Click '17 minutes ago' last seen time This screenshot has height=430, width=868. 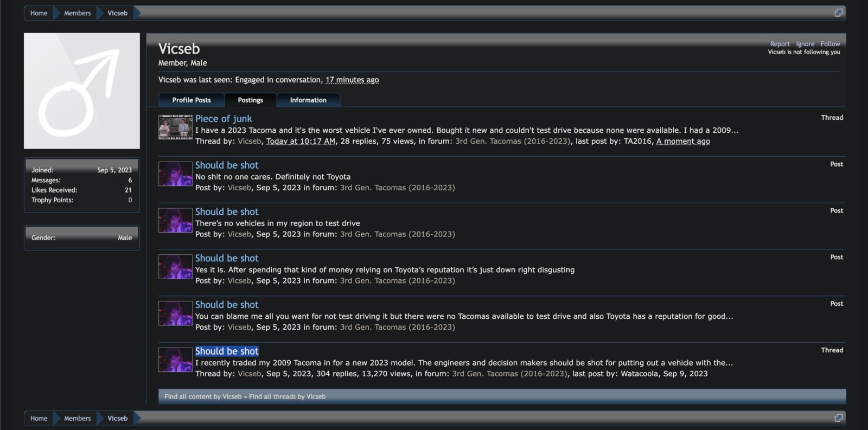coord(352,80)
